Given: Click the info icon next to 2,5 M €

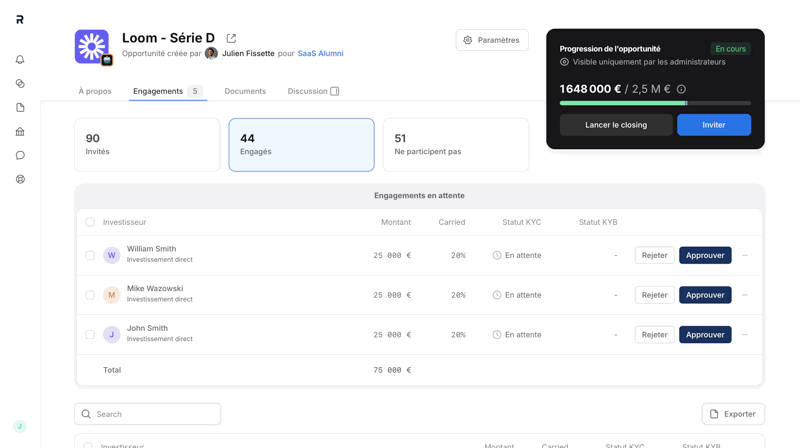Looking at the screenshot, I should click(681, 89).
